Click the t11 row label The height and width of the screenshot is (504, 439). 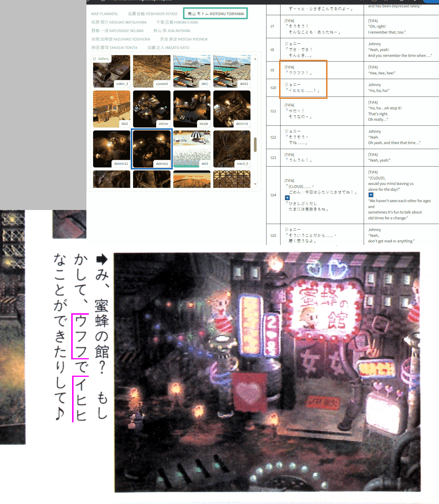pyautogui.click(x=273, y=111)
